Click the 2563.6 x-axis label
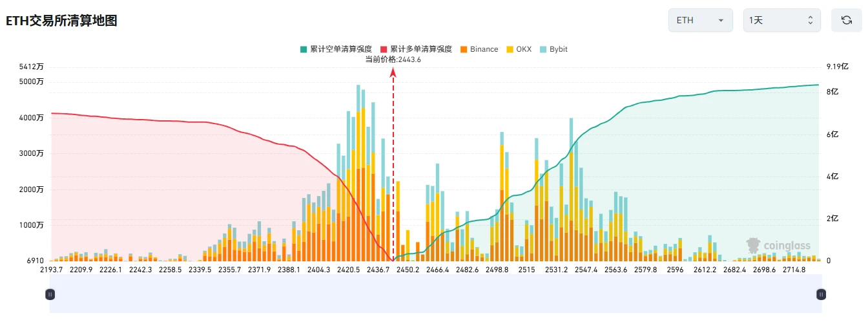Screen dimensions: 868x324 (616, 270)
